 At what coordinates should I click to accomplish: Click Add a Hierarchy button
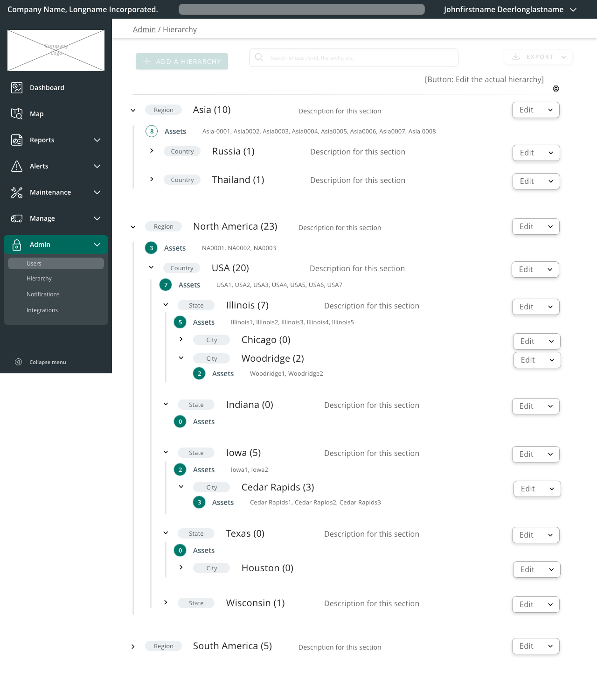click(x=182, y=62)
